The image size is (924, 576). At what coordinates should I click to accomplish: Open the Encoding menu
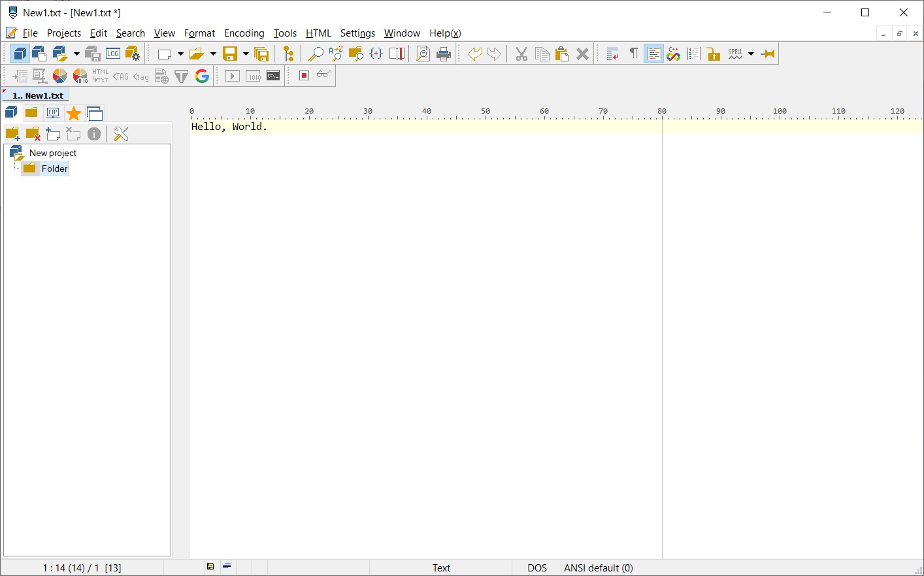coord(244,33)
